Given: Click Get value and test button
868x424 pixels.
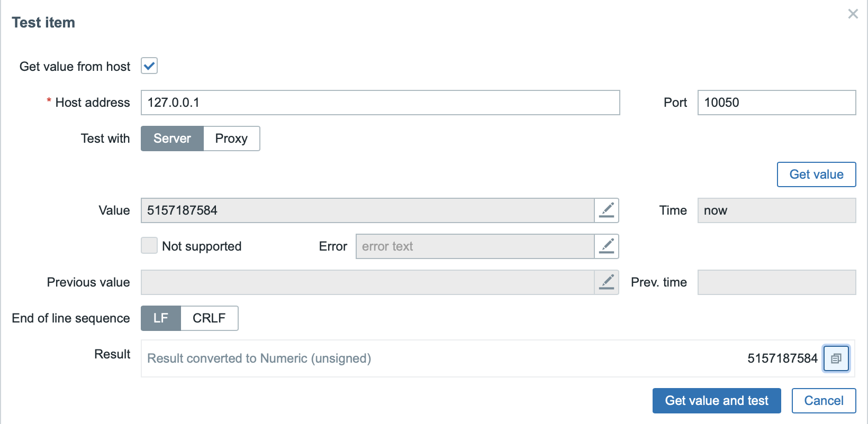Looking at the screenshot, I should 717,401.
